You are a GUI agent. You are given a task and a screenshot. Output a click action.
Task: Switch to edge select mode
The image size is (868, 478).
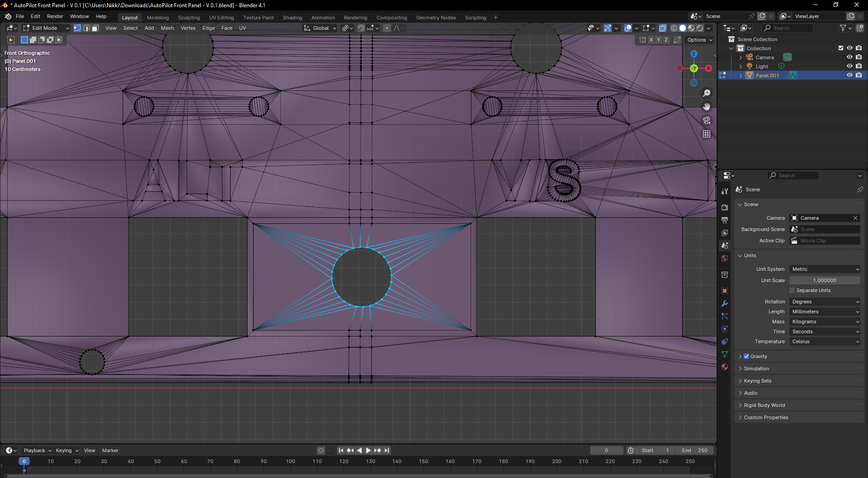click(86, 28)
